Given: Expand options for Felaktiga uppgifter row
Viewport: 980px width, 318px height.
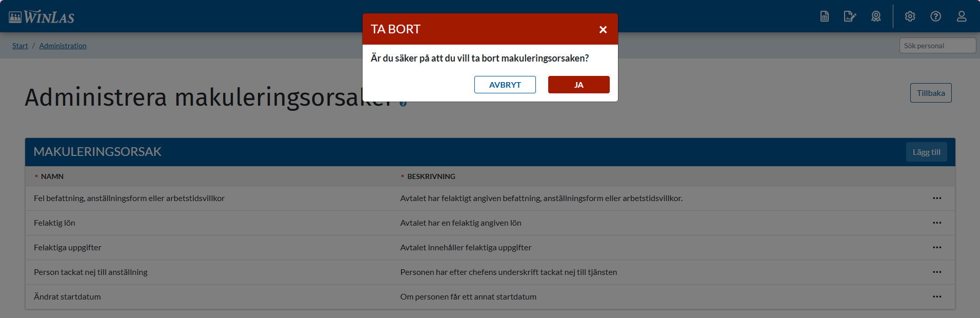Looking at the screenshot, I should coord(937,247).
